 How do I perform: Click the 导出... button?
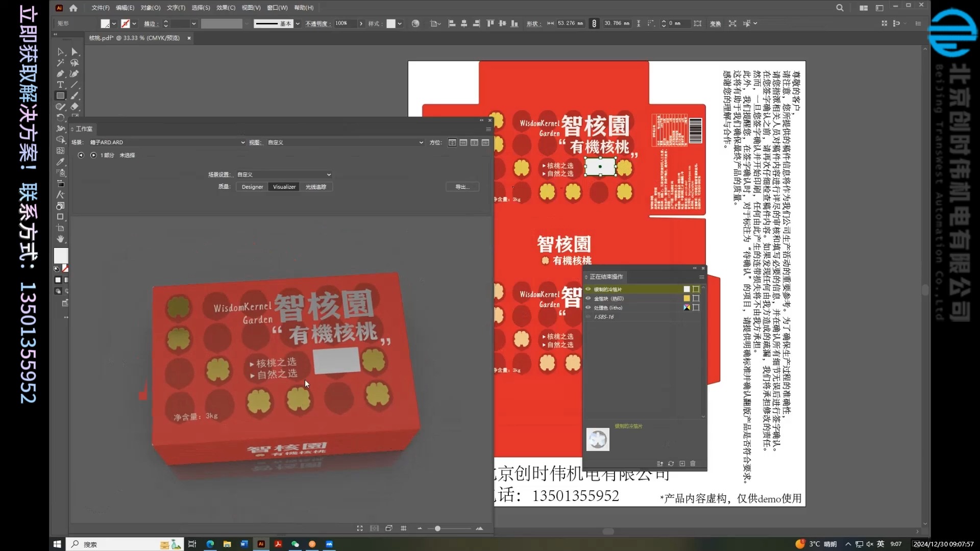[462, 187]
